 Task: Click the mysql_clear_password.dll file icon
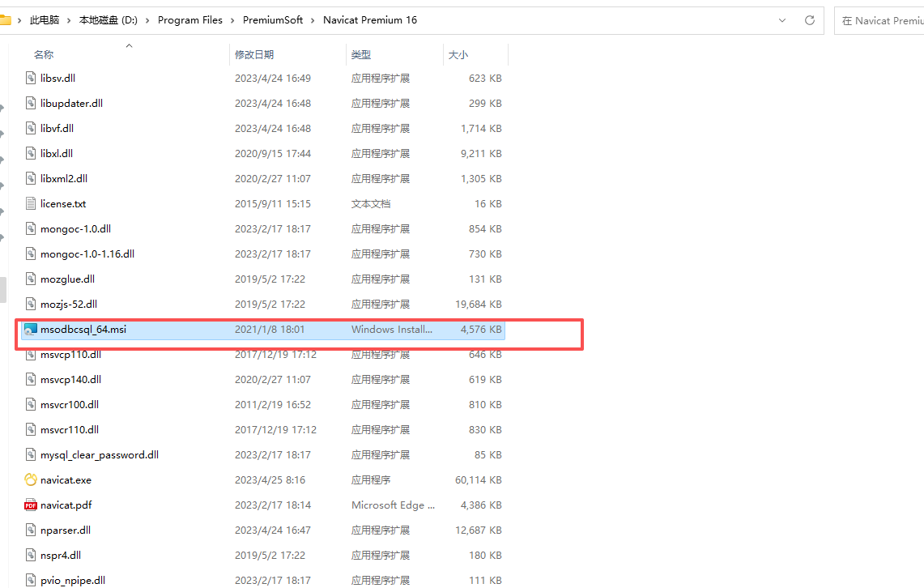(31, 455)
